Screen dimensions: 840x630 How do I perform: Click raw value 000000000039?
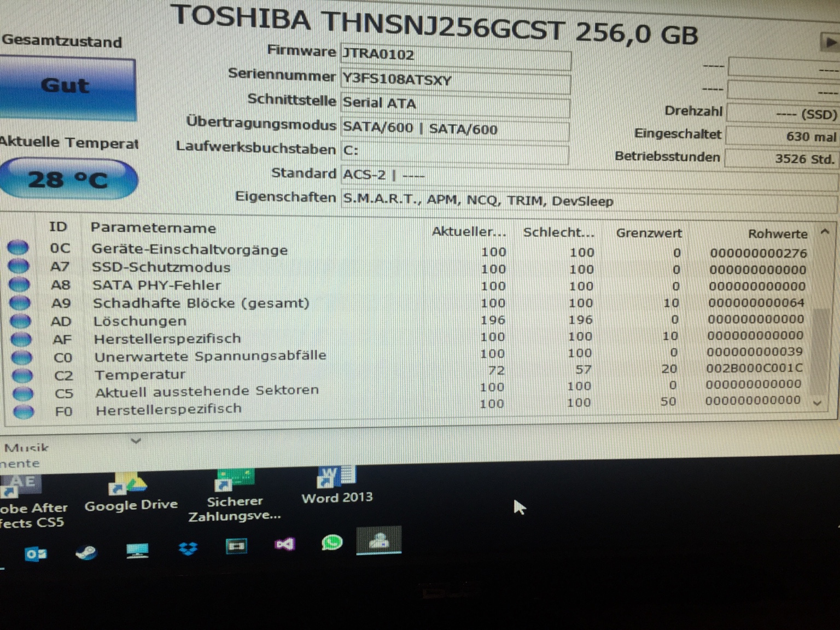[x=755, y=352]
